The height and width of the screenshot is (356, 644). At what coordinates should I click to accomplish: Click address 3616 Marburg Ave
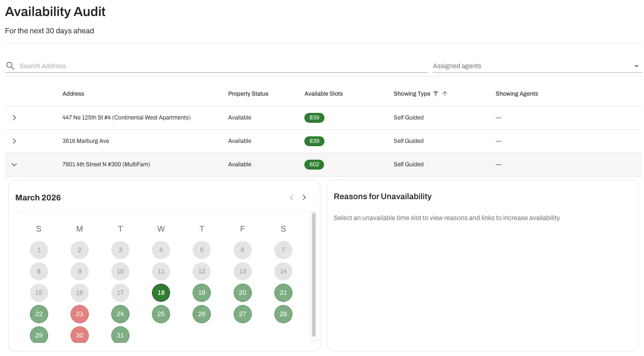(86, 141)
